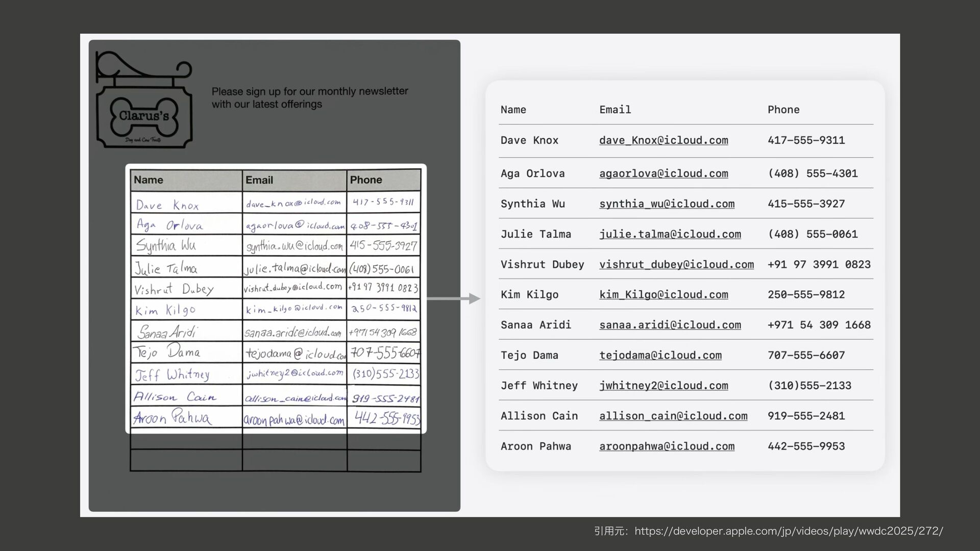Click handwritten name 'Dave Knox' on the form
This screenshot has height=551, width=980.
(167, 205)
